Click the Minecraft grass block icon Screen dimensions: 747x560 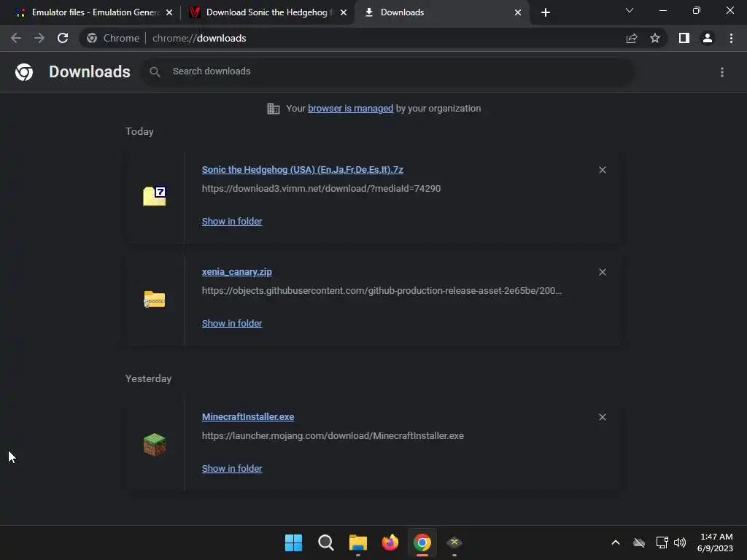pos(155,444)
